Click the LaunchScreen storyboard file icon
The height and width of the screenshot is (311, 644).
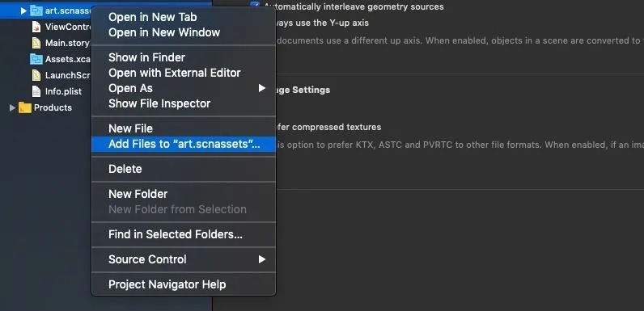36,75
